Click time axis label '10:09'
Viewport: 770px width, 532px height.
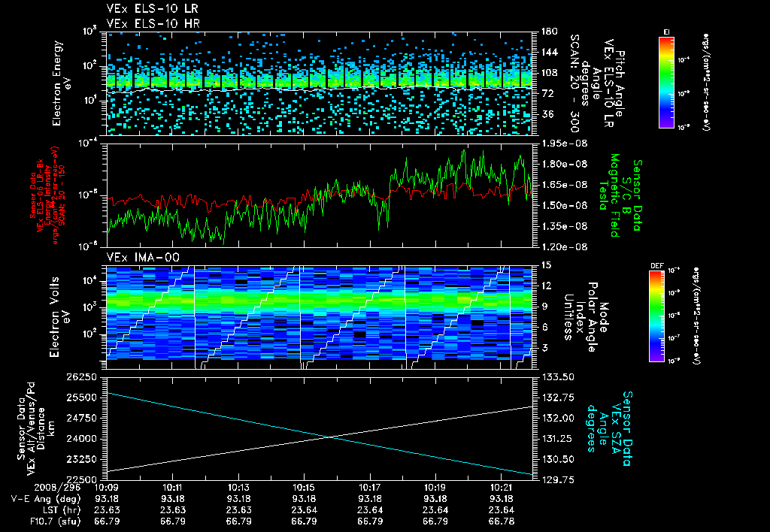[107, 488]
